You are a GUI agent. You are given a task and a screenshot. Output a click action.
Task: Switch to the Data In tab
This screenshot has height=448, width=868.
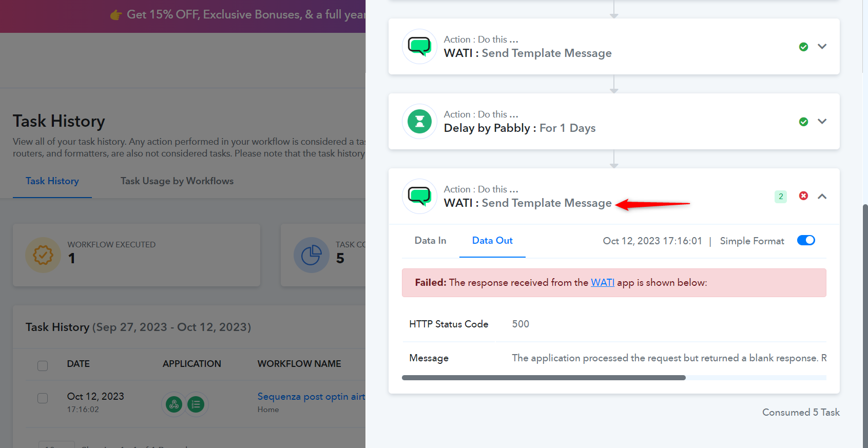click(x=430, y=241)
